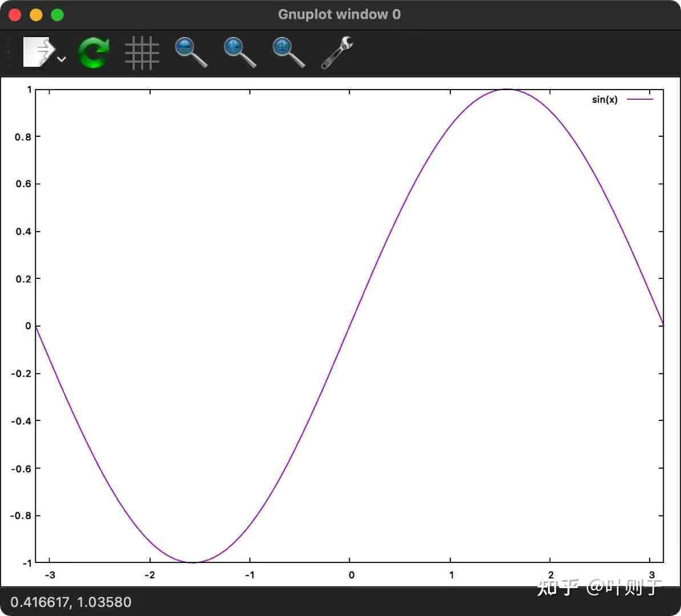The width and height of the screenshot is (681, 616).
Task: Click the x-axis label -2
Action: tap(150, 575)
